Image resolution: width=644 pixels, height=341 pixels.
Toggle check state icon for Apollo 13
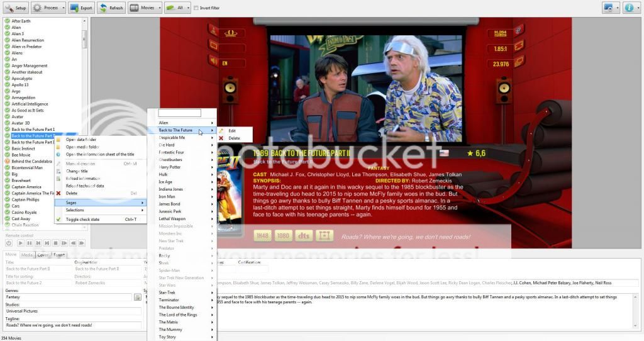tap(8, 85)
